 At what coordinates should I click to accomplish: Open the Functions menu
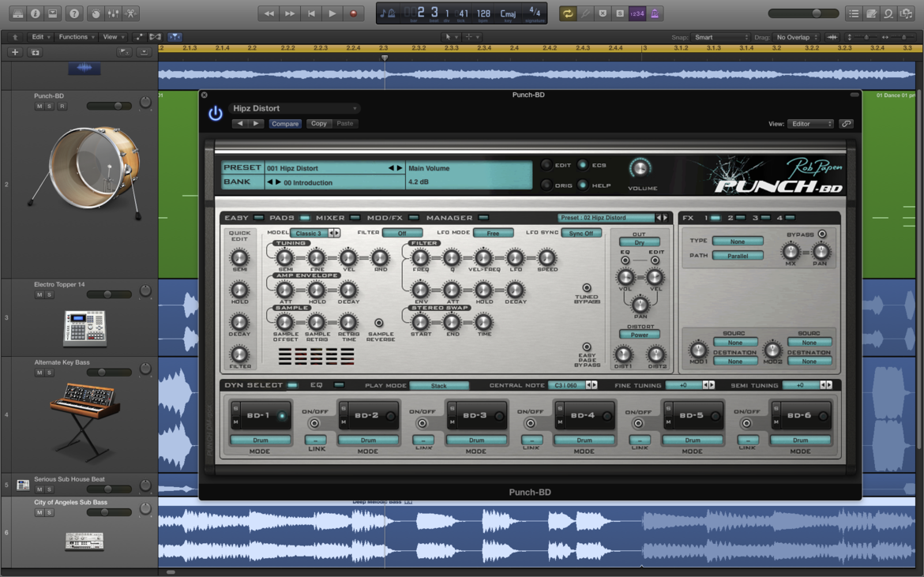pos(77,36)
